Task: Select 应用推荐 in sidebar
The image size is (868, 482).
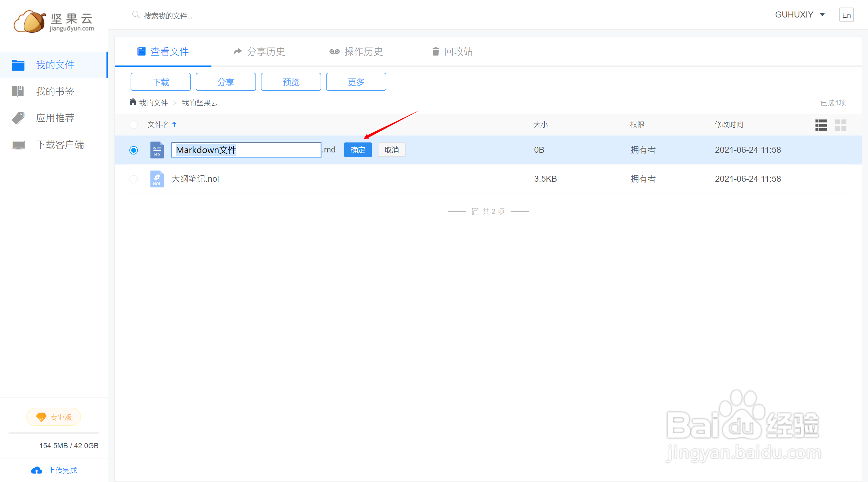Action: 54,118
